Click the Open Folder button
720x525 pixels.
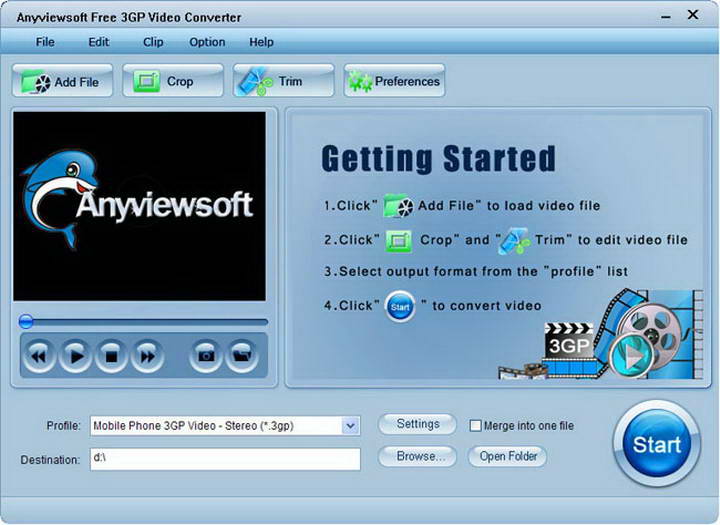tap(508, 456)
